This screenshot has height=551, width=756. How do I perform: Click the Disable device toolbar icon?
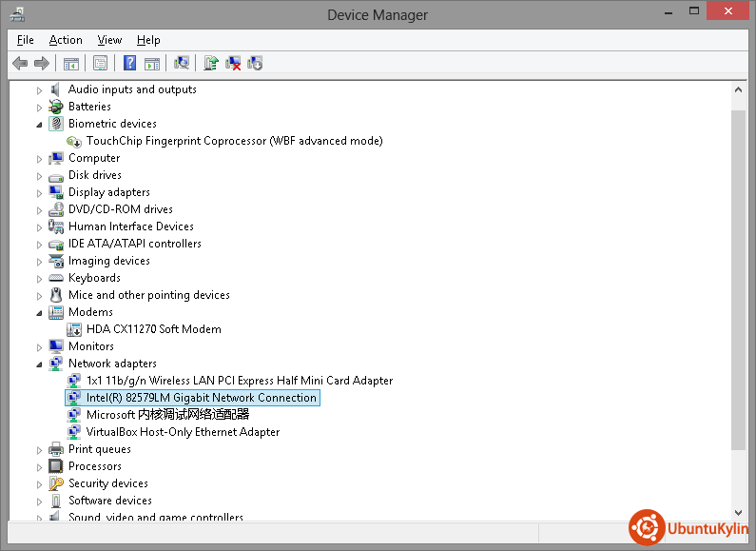coord(255,63)
